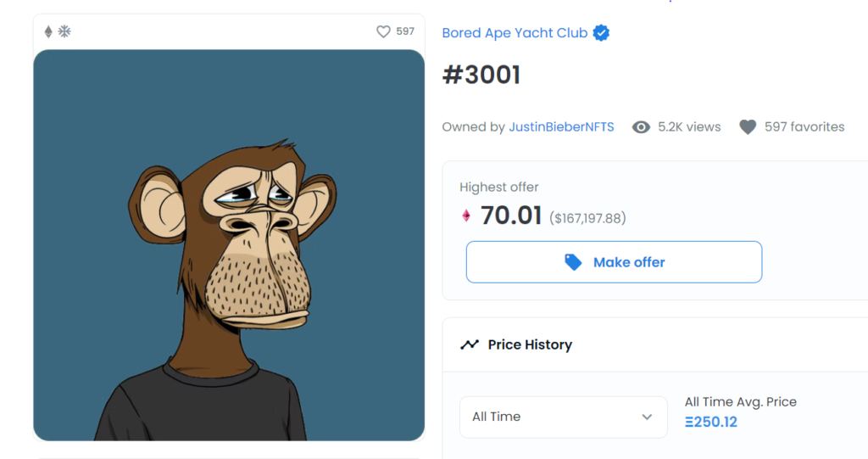The height and width of the screenshot is (459, 868).
Task: Click the blue verified badge beside collection name
Action: (x=602, y=33)
